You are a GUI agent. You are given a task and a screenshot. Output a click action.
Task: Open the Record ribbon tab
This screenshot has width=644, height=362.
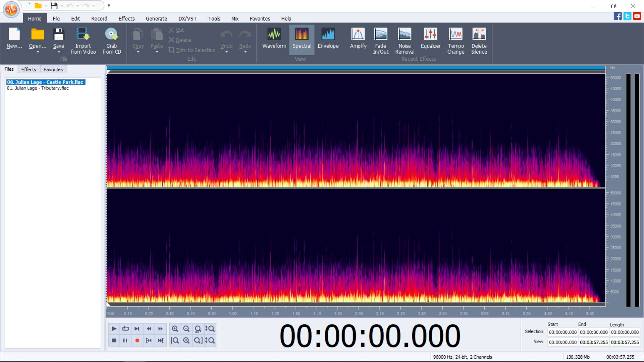(x=99, y=19)
